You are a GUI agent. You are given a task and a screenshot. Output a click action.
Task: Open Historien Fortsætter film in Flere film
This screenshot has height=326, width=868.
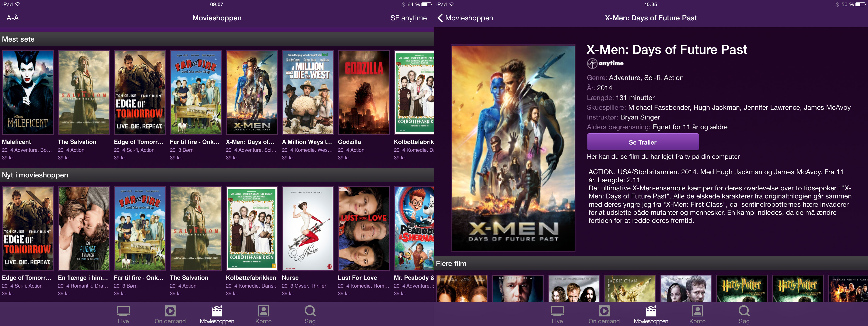click(686, 289)
